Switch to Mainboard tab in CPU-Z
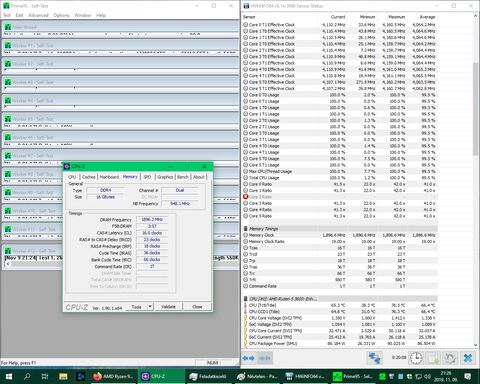The width and height of the screenshot is (480, 384). click(x=109, y=177)
